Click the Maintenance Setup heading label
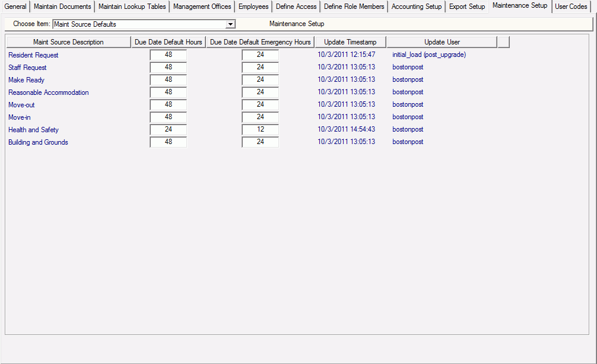Image resolution: width=597 pixels, height=364 pixels. [297, 24]
